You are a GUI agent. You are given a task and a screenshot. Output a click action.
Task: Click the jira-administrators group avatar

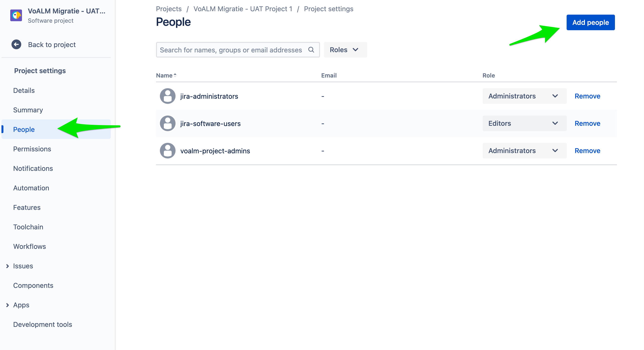[x=167, y=96]
